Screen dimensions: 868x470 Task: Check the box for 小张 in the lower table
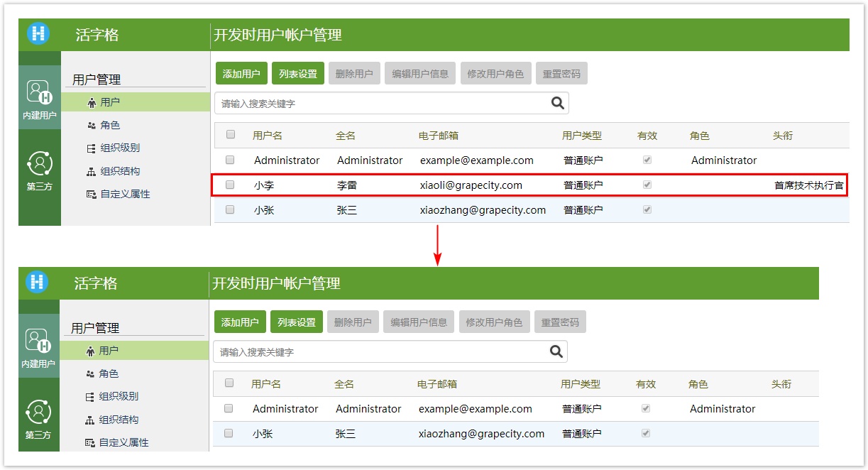[229, 433]
